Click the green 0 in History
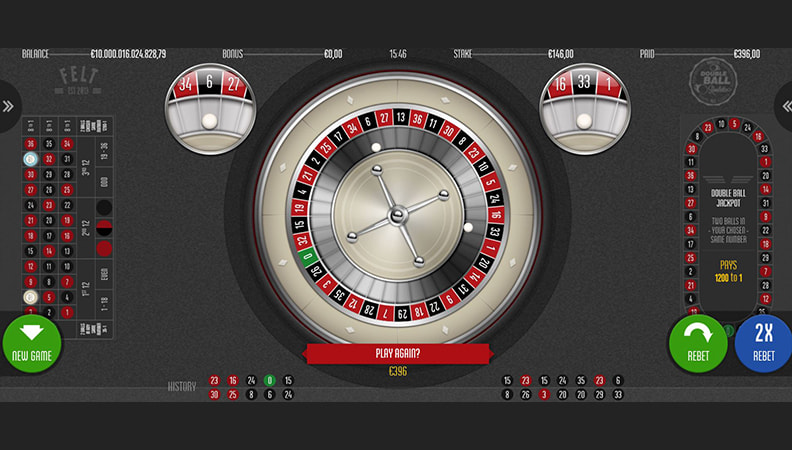792x450 pixels. pyautogui.click(x=269, y=381)
